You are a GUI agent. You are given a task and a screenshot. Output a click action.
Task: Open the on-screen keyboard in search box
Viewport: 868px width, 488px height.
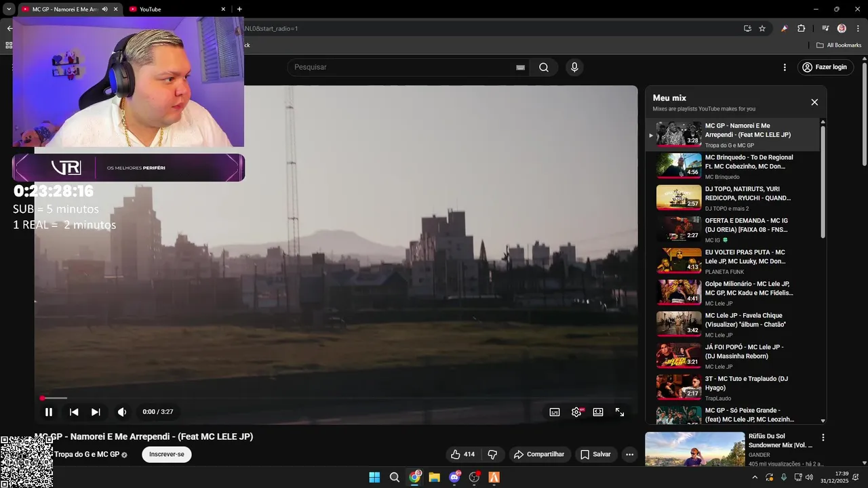(520, 67)
